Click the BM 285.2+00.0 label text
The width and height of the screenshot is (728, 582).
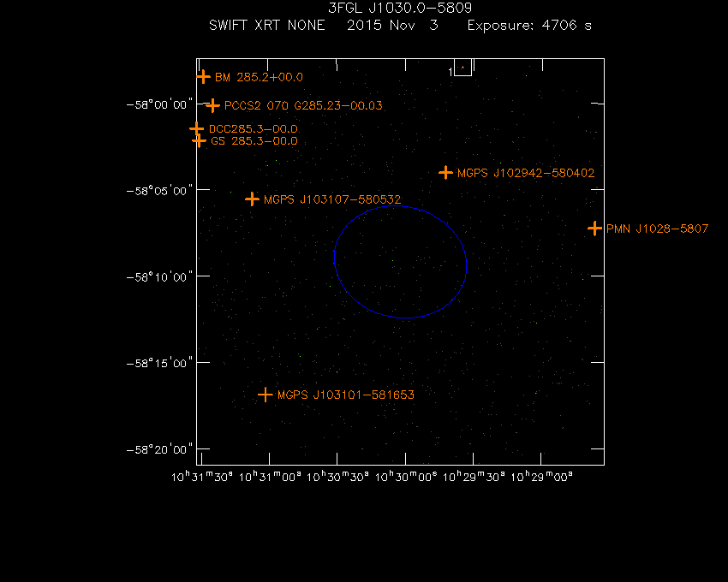point(259,78)
